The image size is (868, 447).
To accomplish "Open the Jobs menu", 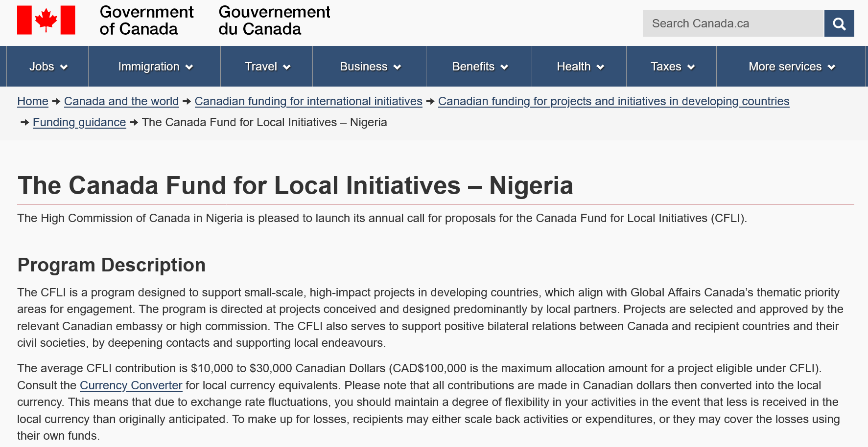I will coord(48,67).
